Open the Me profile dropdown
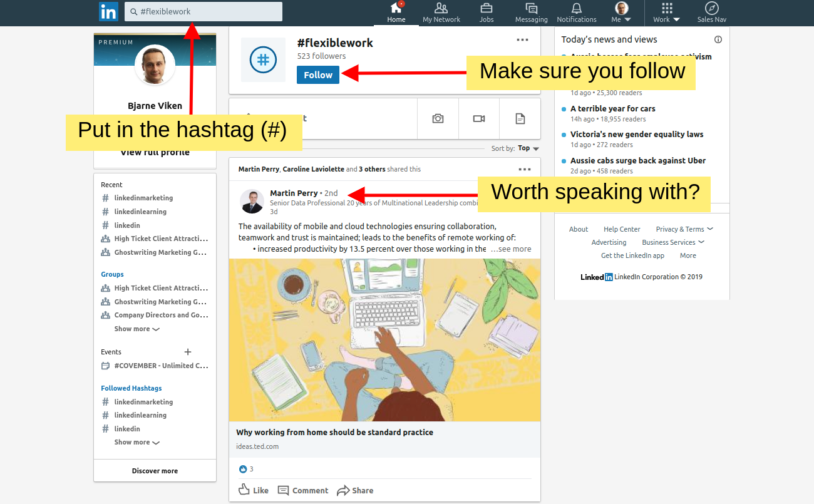Image resolution: width=814 pixels, height=504 pixels. pos(621,13)
